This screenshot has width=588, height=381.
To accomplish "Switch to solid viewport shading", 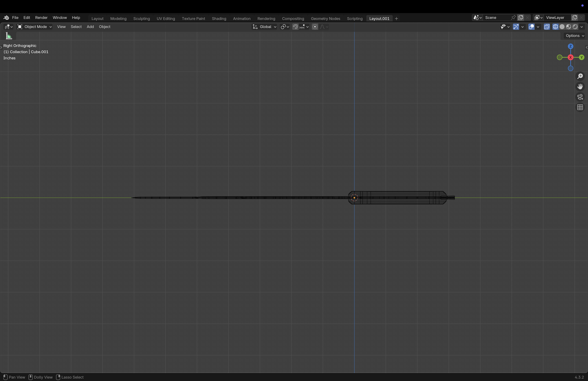I will (562, 27).
